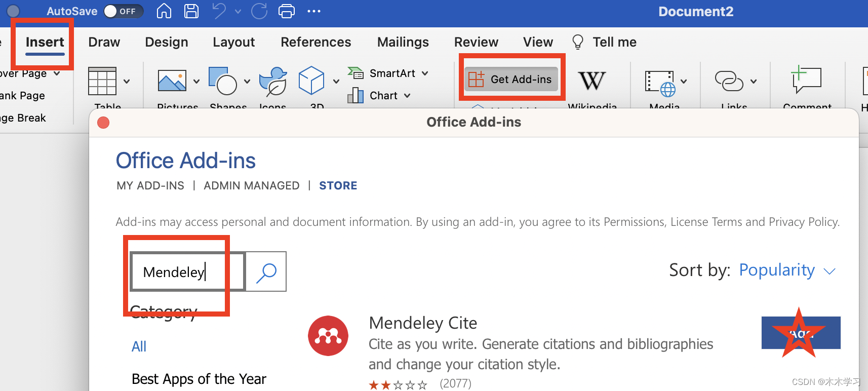
Task: Open the Home icon in title bar
Action: [x=164, y=11]
